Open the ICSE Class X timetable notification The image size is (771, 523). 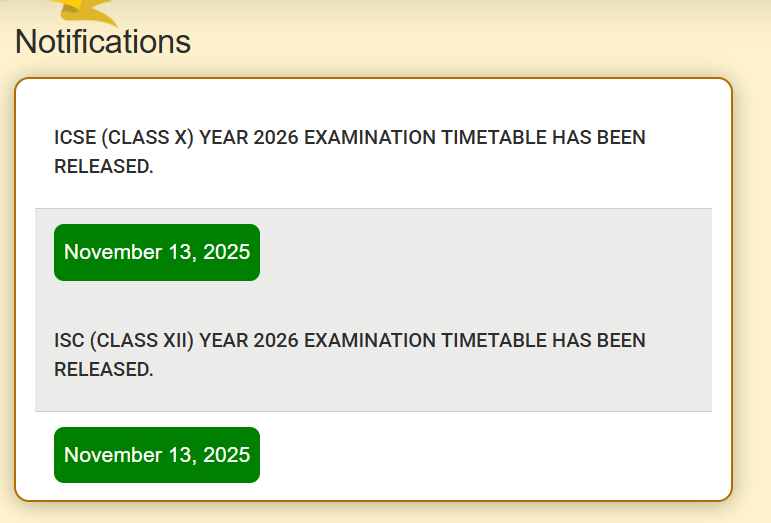point(350,151)
